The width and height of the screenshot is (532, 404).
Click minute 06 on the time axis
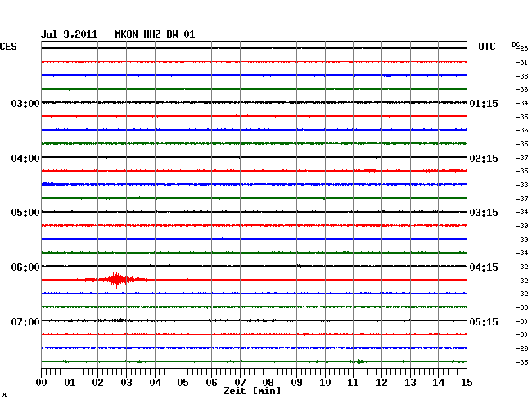coord(211,383)
